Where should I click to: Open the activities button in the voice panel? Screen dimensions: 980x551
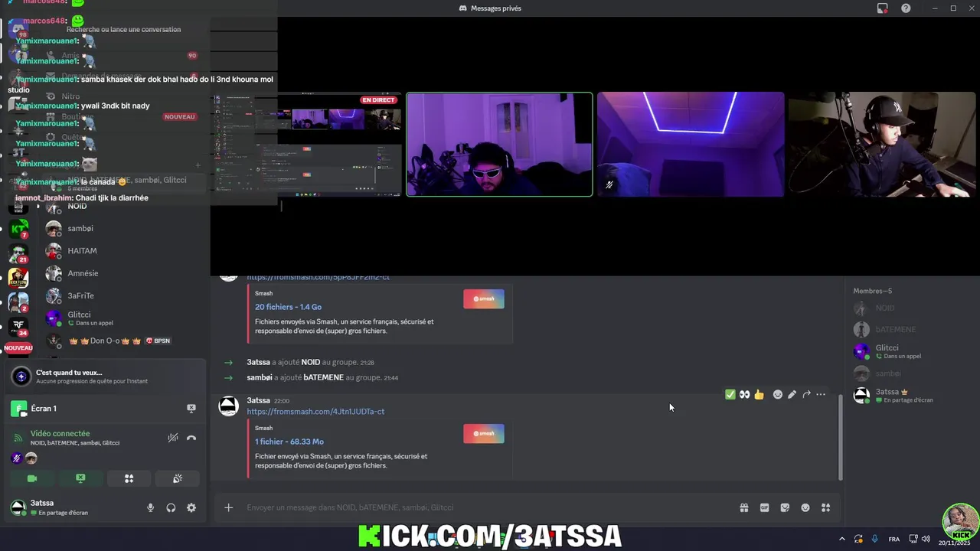[129, 478]
